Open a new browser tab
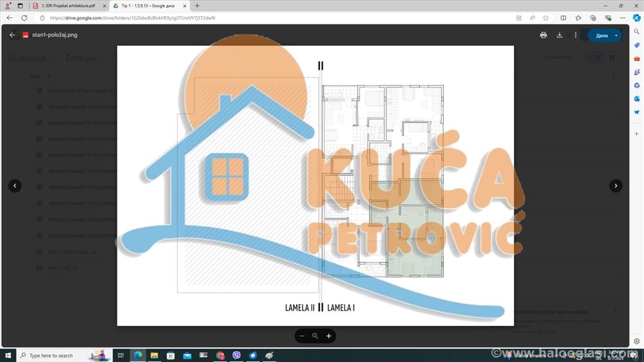Viewport: 644px width, 362px height. pyautogui.click(x=197, y=6)
